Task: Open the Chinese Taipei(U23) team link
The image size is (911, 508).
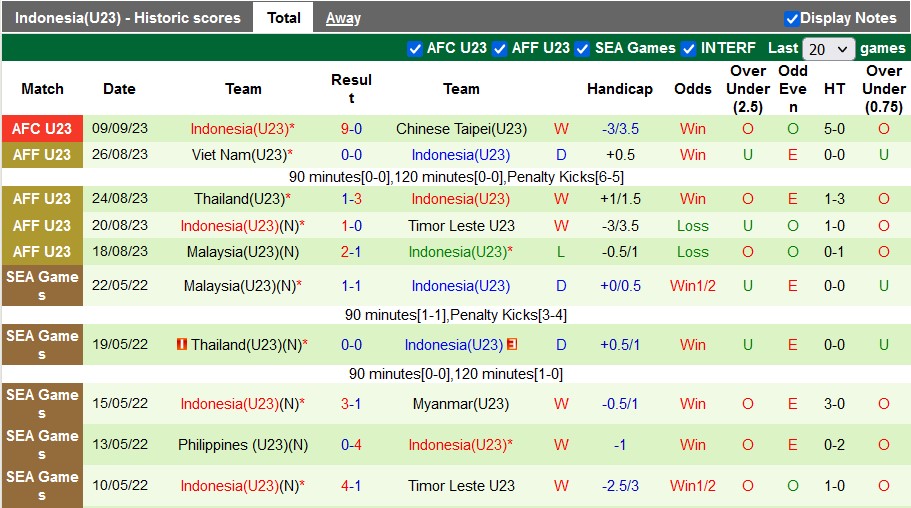Action: pos(461,129)
